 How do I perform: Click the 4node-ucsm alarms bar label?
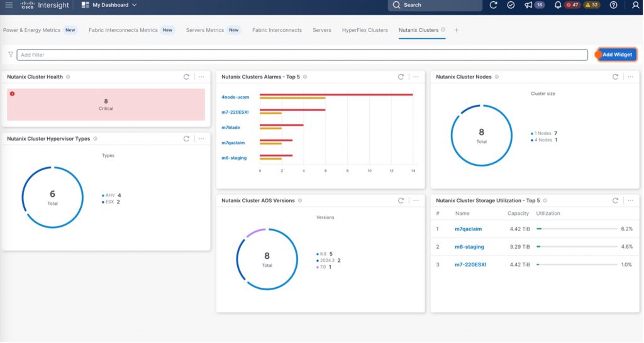point(234,97)
